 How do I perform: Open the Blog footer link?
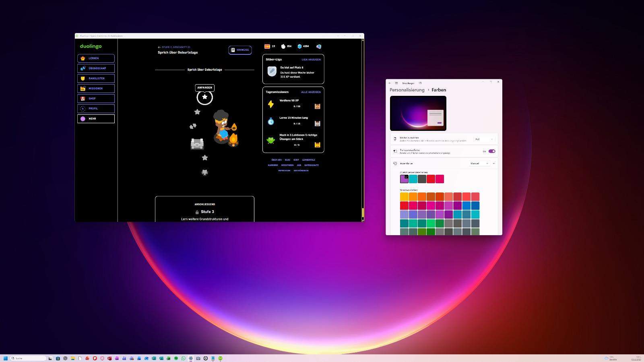click(x=287, y=160)
